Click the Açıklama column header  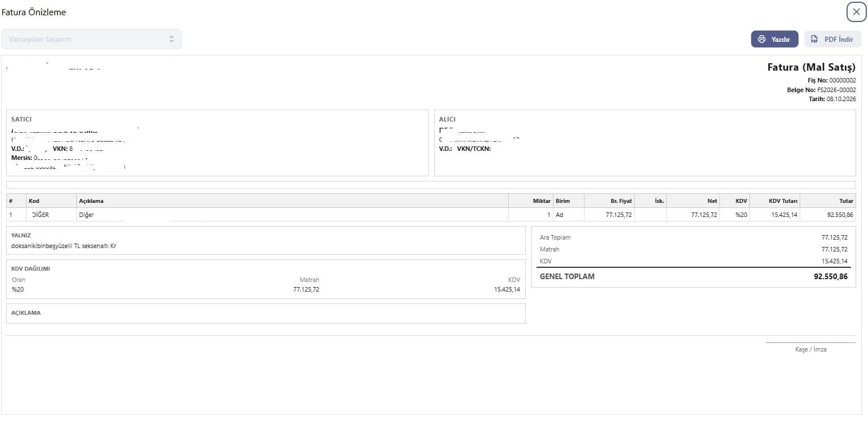(91, 201)
